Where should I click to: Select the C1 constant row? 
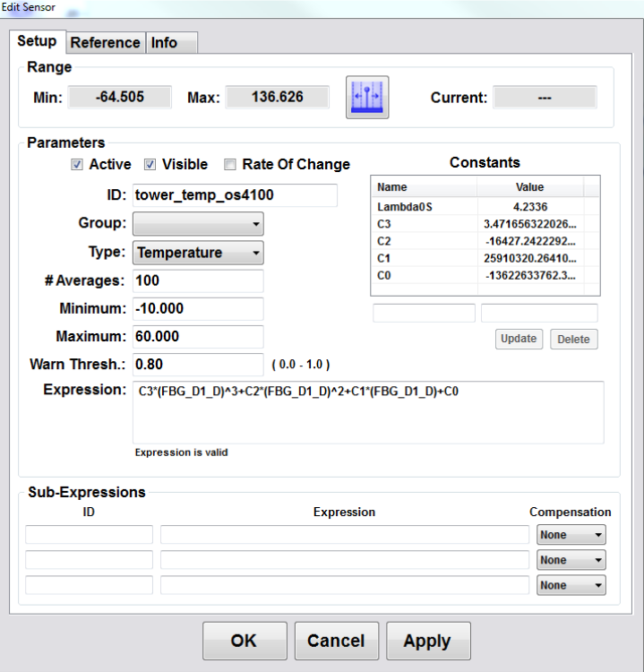[485, 258]
